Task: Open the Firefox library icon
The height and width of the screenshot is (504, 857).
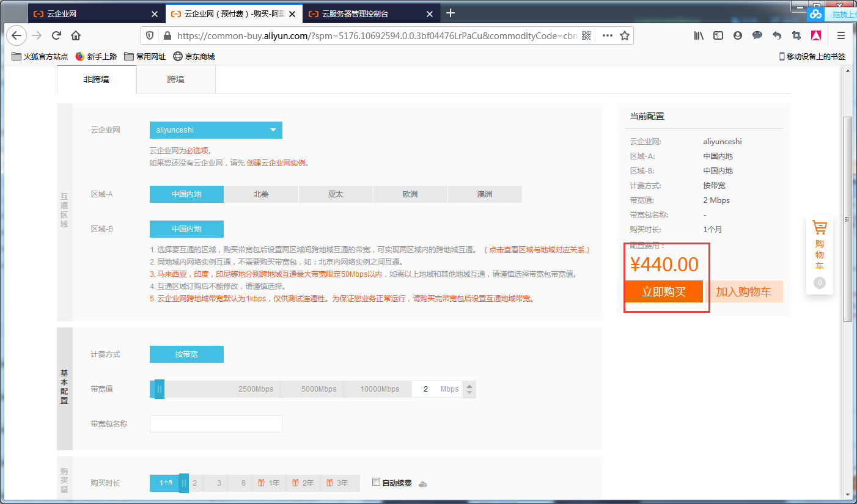Action: click(698, 35)
